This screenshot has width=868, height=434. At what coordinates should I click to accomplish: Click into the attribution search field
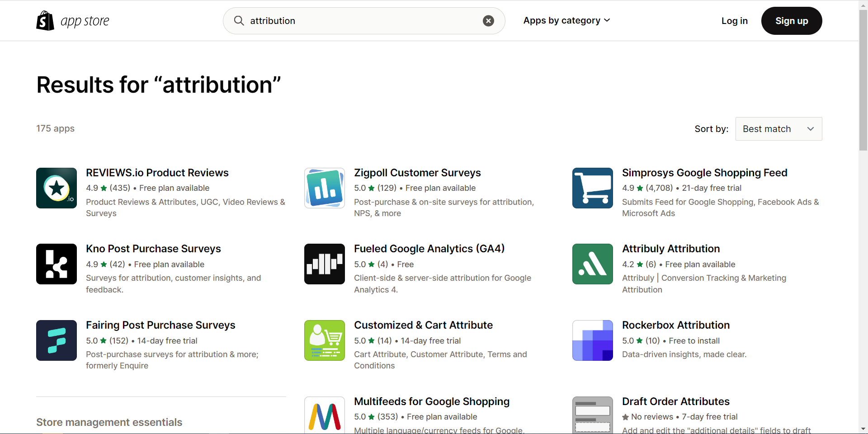coord(362,21)
